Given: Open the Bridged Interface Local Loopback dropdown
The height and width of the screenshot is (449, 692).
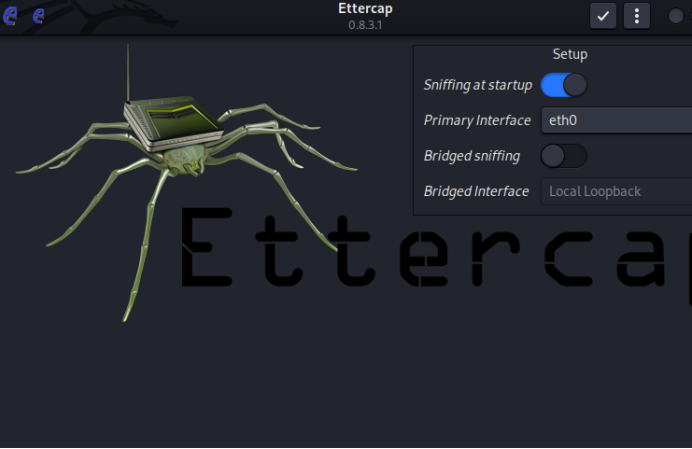Looking at the screenshot, I should tap(617, 191).
